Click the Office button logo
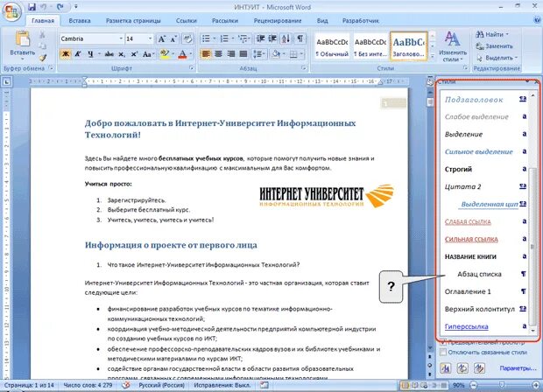Viewport: 543px width, 392px height. 11,11
